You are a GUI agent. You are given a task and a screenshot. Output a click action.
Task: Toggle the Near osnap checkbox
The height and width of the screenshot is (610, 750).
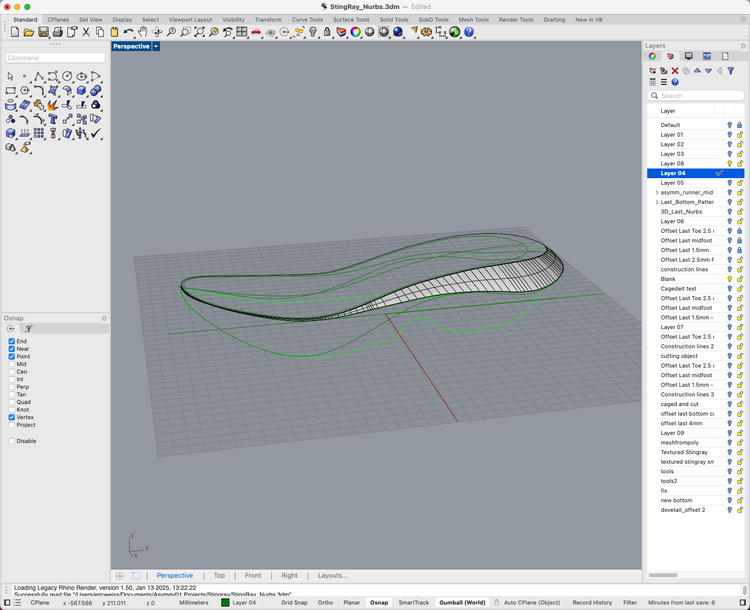[x=11, y=349]
